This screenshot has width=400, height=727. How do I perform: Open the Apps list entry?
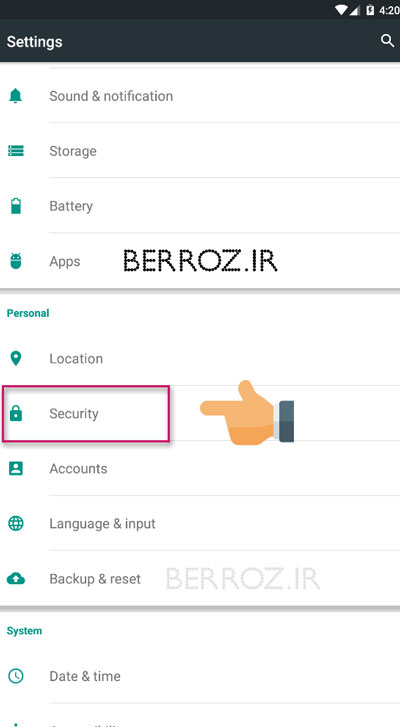[200, 261]
